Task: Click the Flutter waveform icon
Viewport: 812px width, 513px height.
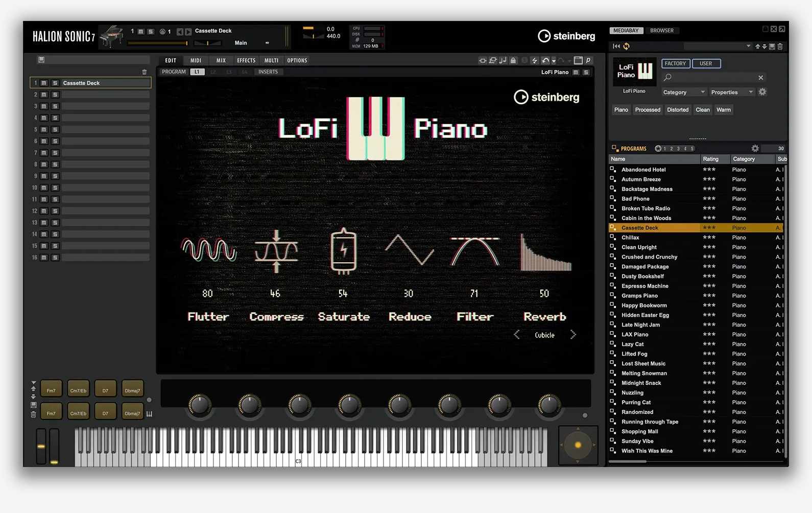Action: 209,250
